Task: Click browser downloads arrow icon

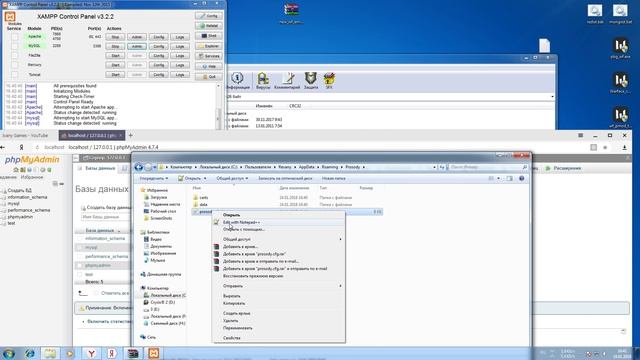Action: 624,147
